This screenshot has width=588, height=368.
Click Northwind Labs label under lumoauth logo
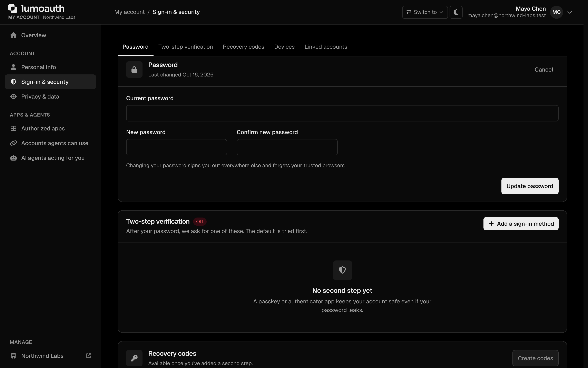59,17
